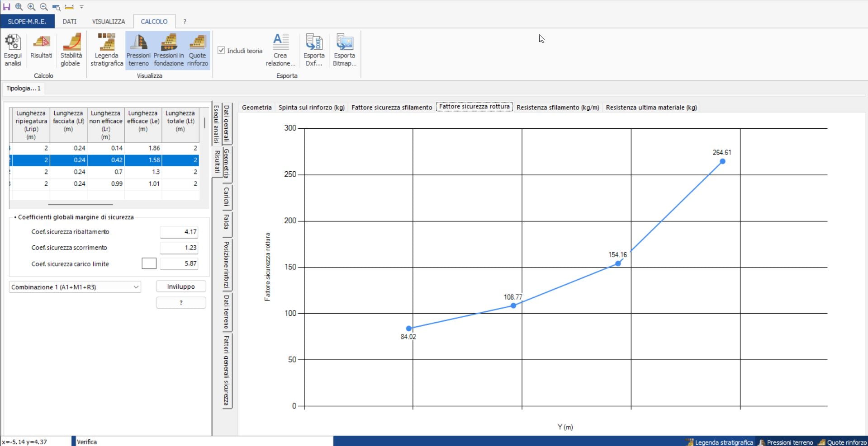
Task: Switch to the DATI ribbon tab
Action: tap(69, 21)
